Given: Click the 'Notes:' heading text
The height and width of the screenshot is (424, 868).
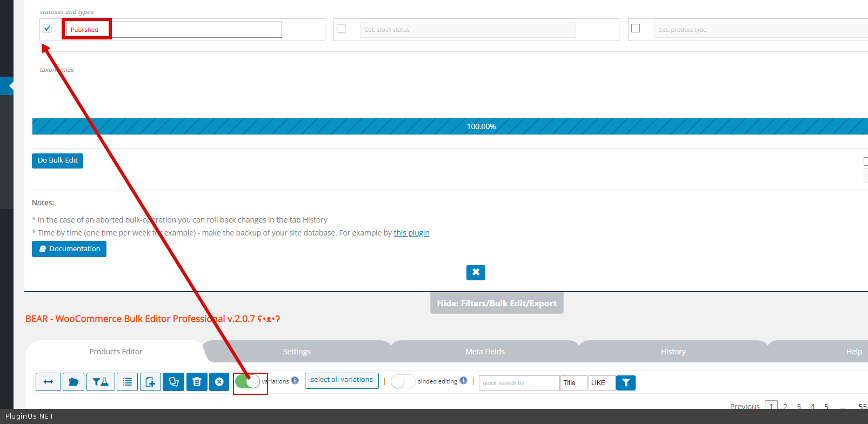Looking at the screenshot, I should click(x=43, y=203).
